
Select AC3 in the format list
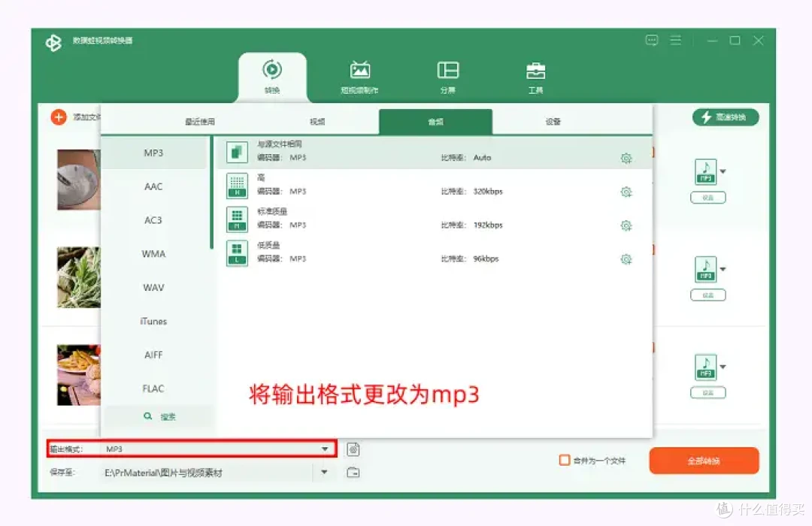pos(154,220)
